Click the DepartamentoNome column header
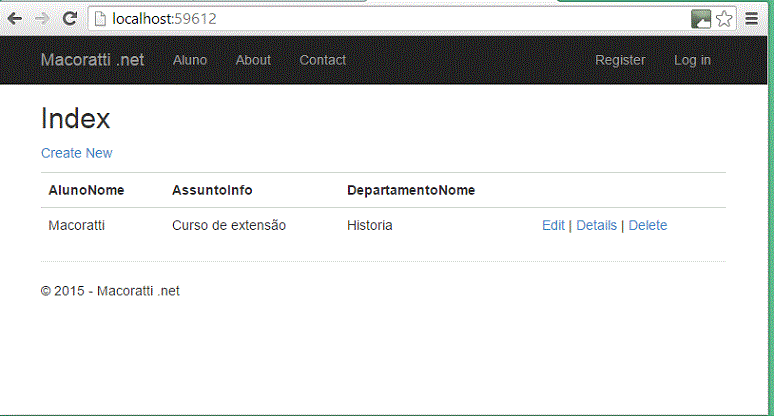Viewport: 774px width, 418px height. coord(411,190)
